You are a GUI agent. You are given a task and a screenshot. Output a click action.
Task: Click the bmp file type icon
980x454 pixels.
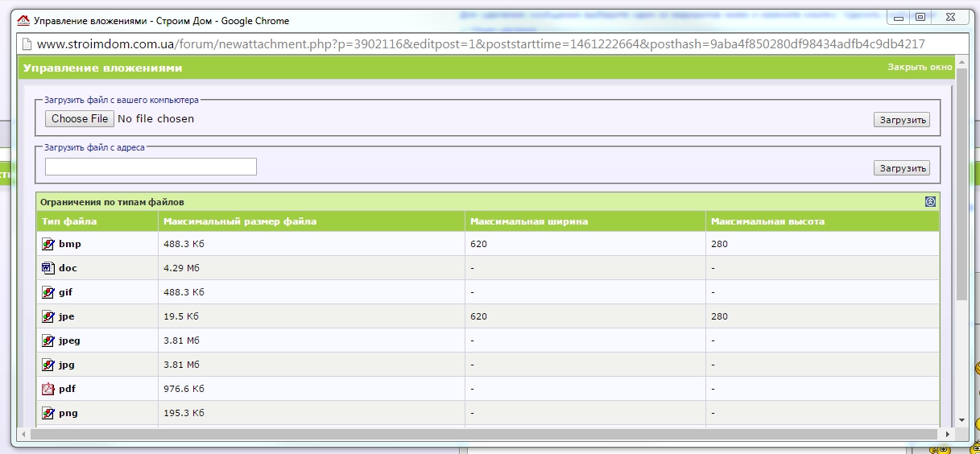click(48, 244)
